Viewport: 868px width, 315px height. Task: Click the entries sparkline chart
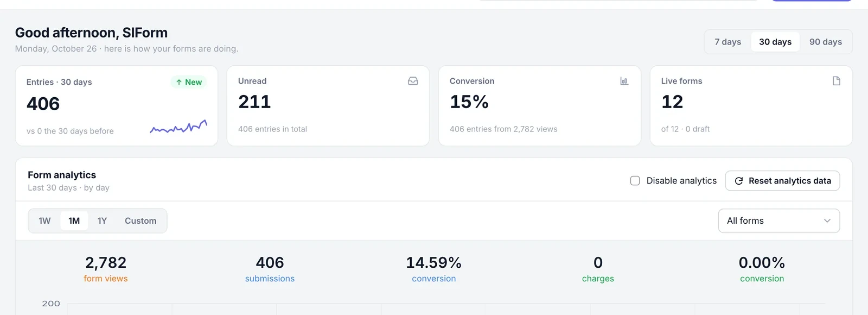tap(178, 127)
